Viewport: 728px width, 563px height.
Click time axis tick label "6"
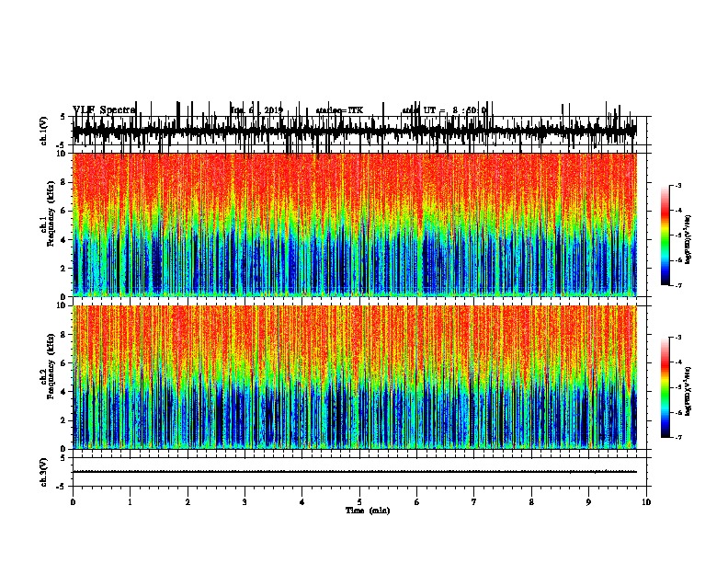click(x=417, y=502)
